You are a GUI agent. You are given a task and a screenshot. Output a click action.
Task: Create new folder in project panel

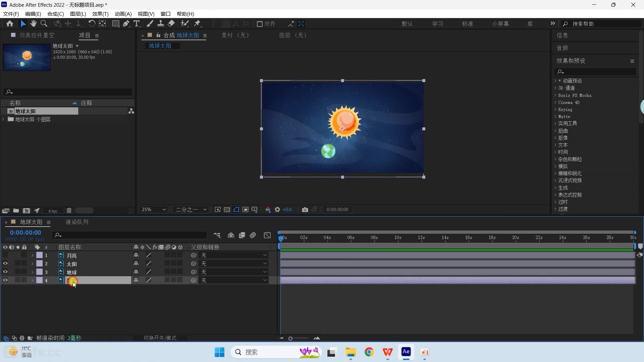16,210
